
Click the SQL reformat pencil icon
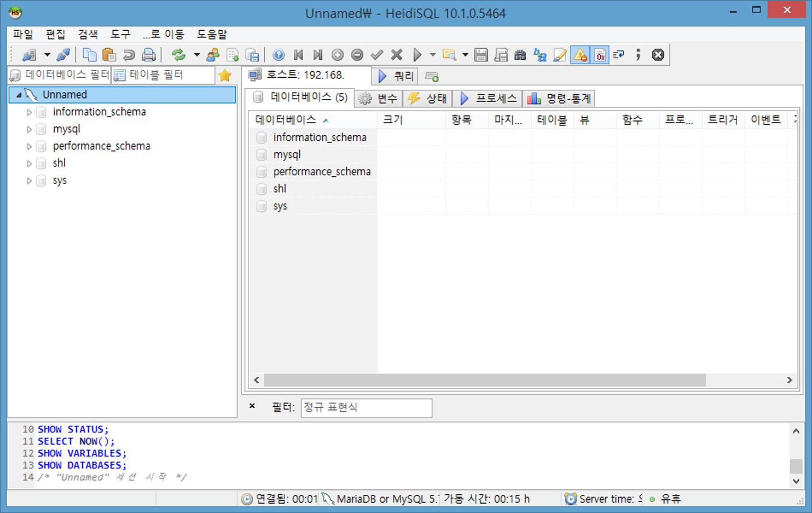560,55
